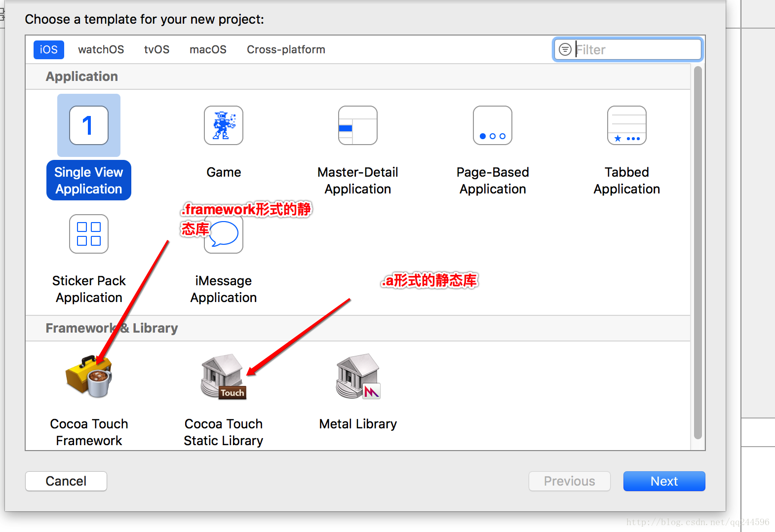
Task: Pick the Master-Detail Application template icon
Action: coord(358,125)
